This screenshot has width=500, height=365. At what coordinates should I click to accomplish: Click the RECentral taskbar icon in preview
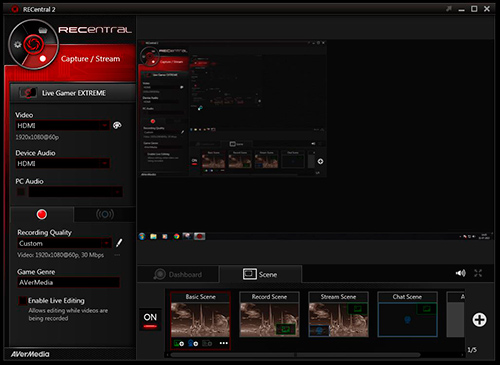199,236
